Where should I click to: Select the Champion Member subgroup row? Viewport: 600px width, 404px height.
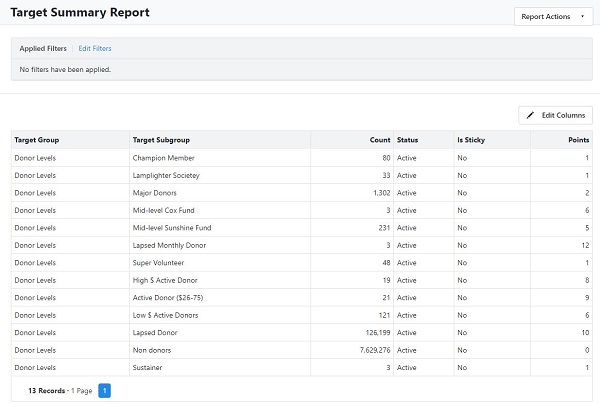(x=302, y=158)
